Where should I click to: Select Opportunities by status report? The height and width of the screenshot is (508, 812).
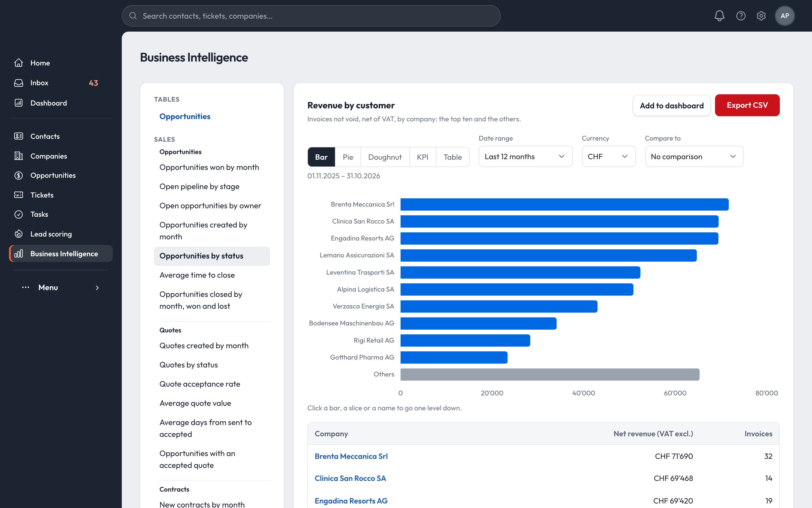[x=212, y=256]
